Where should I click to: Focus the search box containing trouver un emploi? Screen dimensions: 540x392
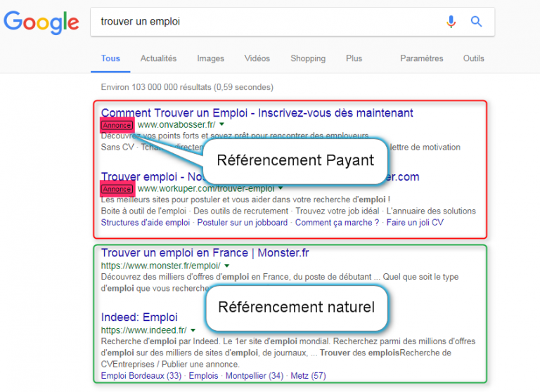pyautogui.click(x=292, y=22)
